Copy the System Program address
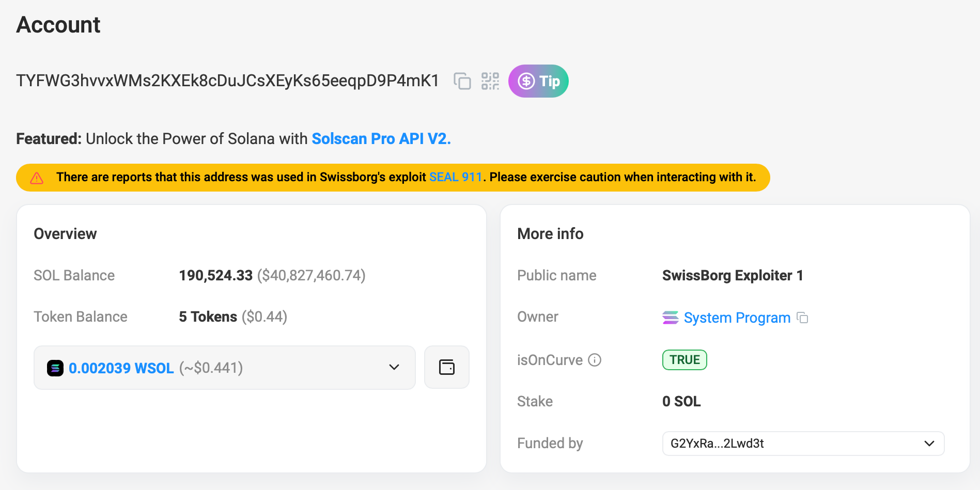Screen dimensions: 980x490 [x=803, y=318]
